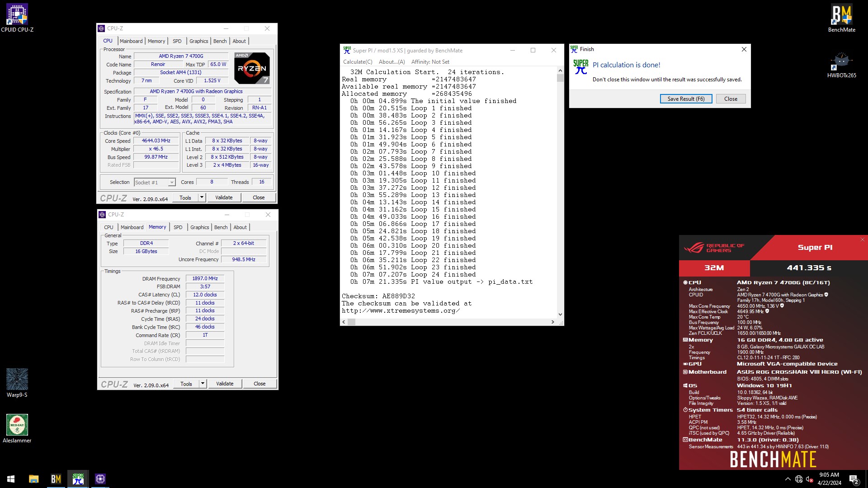
Task: Open the Aleslammer desktop icon
Action: (17, 428)
